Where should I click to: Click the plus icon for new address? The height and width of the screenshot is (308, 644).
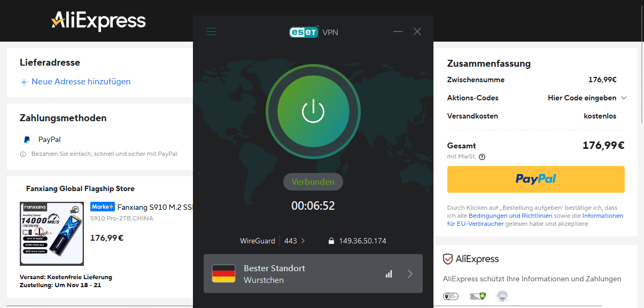click(x=24, y=82)
